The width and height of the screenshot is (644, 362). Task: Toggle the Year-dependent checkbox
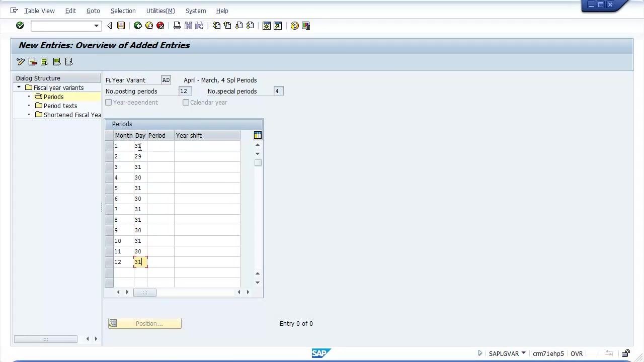tap(109, 102)
